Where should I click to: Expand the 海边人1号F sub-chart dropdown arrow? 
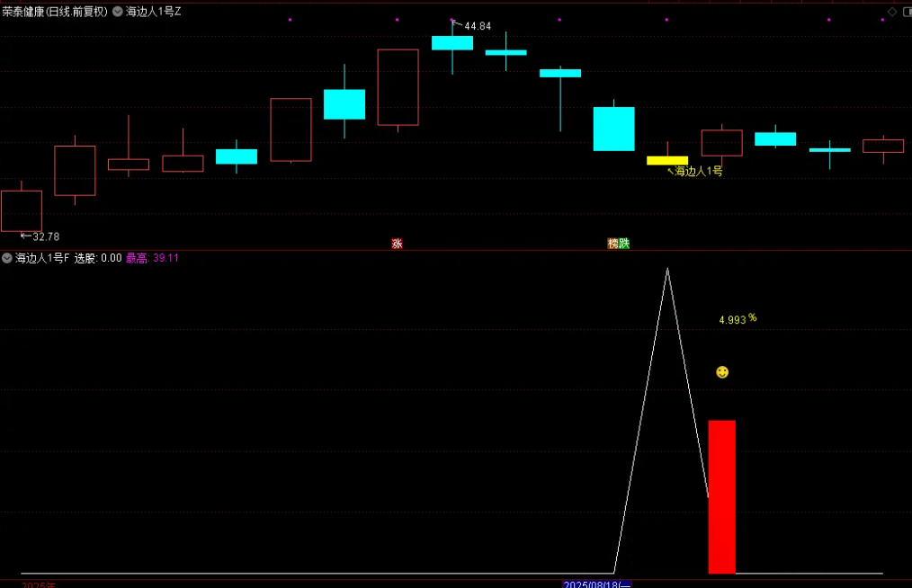7,258
